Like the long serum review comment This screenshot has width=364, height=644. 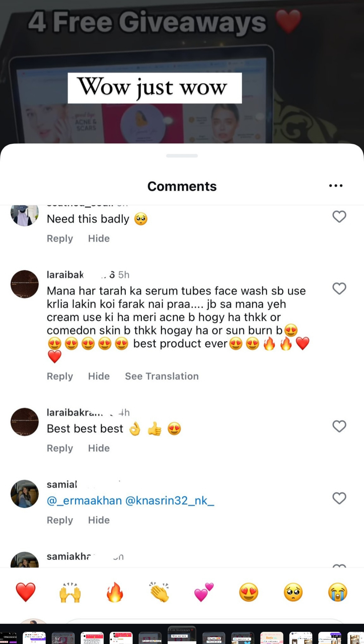coord(339,289)
